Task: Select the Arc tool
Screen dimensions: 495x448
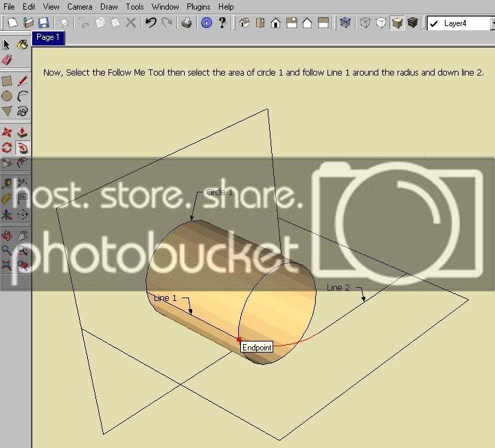Action: point(22,96)
